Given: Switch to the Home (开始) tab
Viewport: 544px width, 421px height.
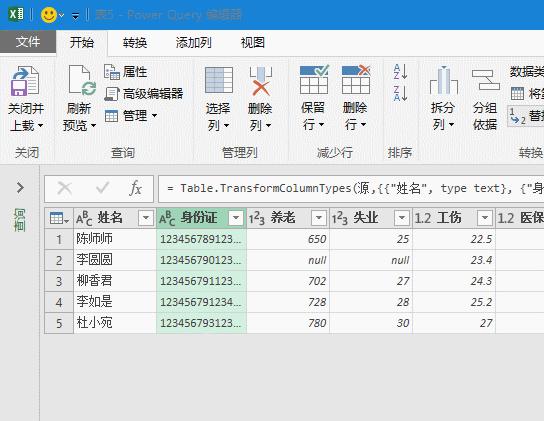Looking at the screenshot, I should pos(82,42).
